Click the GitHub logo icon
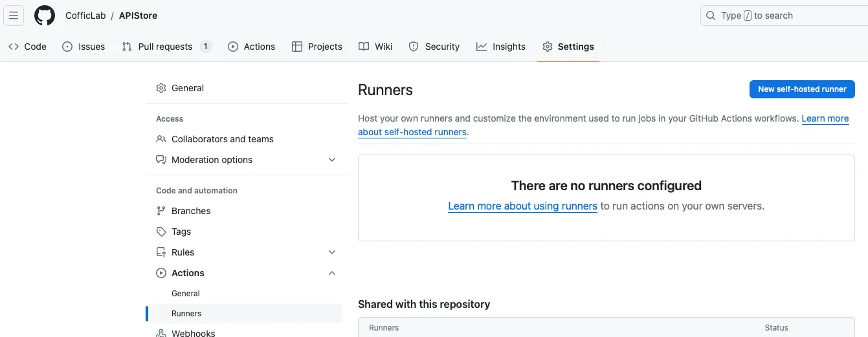 point(45,16)
